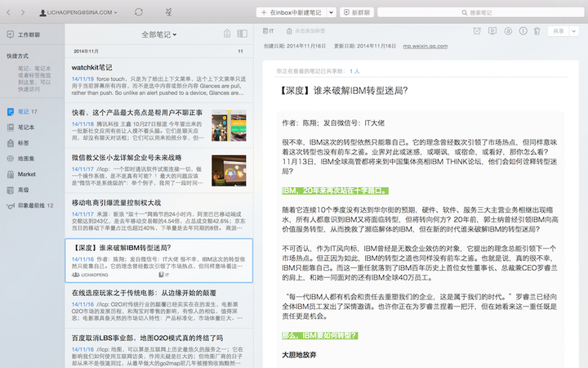Click the Notes icon in sidebar
This screenshot has height=368, width=588.
pos(11,111)
